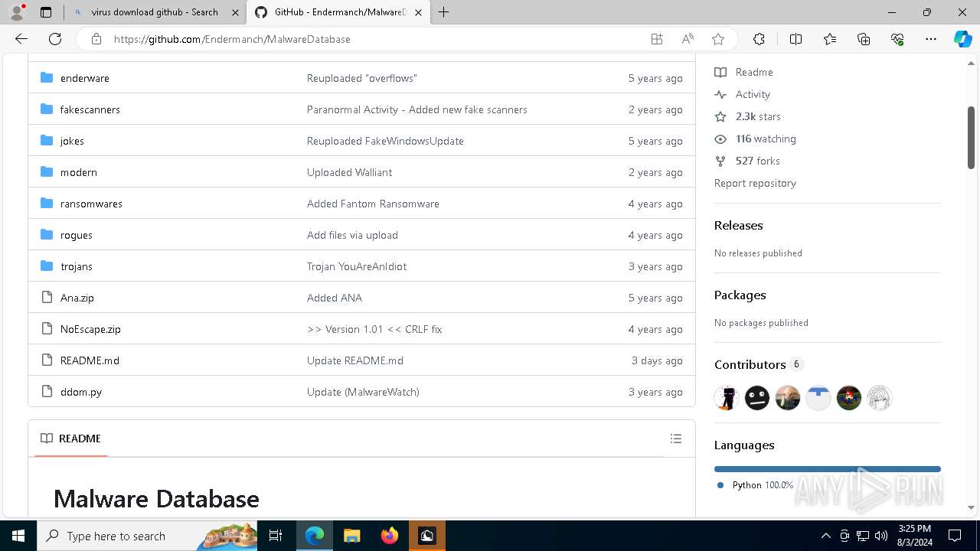Open the fakescanners folder

click(90, 109)
